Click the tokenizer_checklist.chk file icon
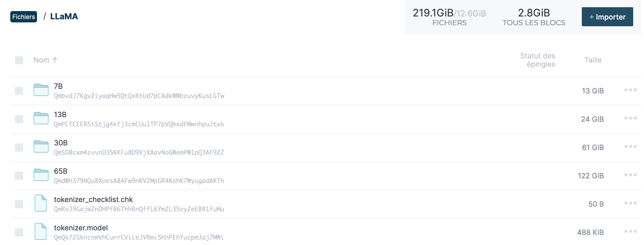Screen dimensions: 644x245 (41, 204)
